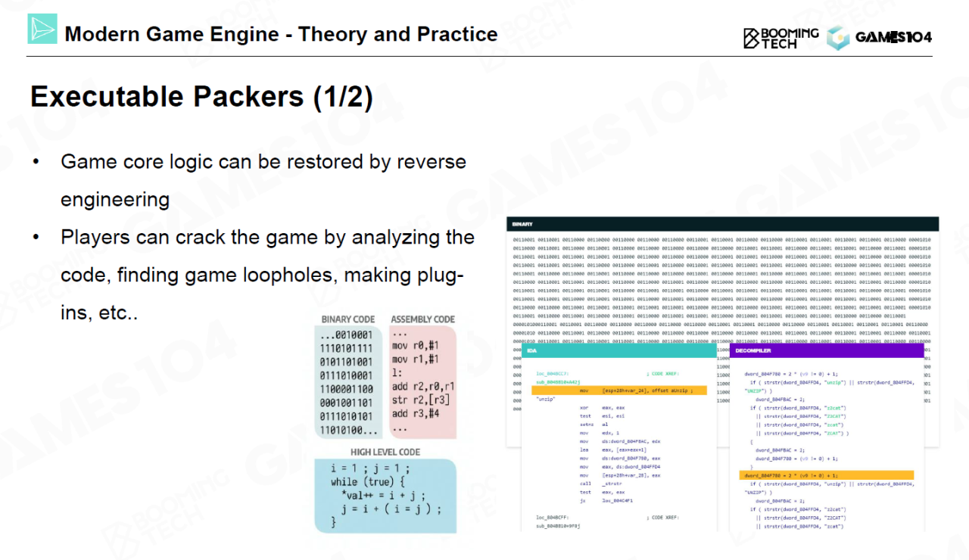Click the Booming Tech logo
This screenshot has width=969, height=560.
[780, 37]
